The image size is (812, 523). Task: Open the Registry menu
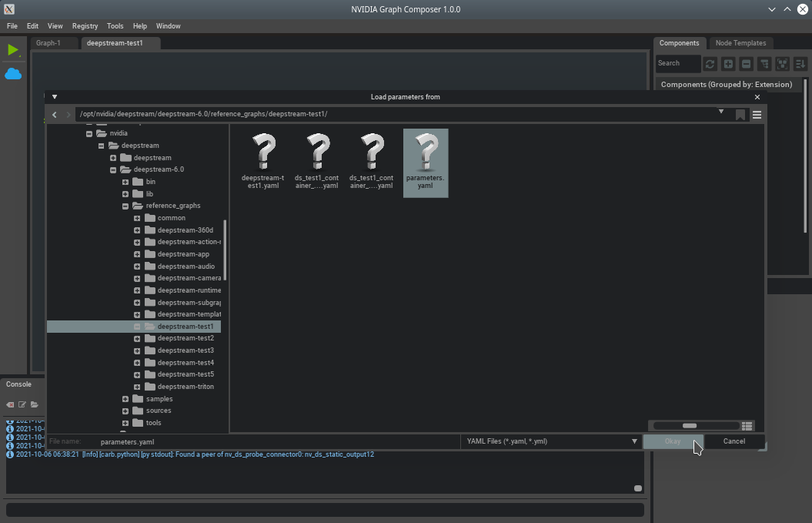point(85,26)
